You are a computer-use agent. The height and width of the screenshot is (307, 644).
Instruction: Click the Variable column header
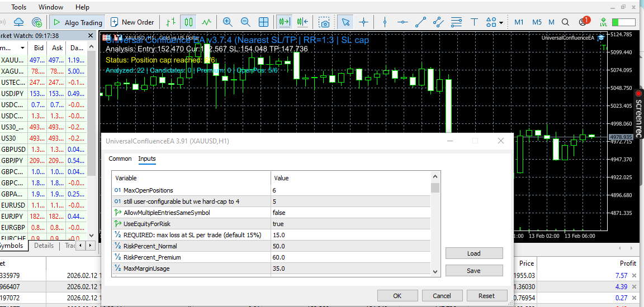(x=191, y=178)
